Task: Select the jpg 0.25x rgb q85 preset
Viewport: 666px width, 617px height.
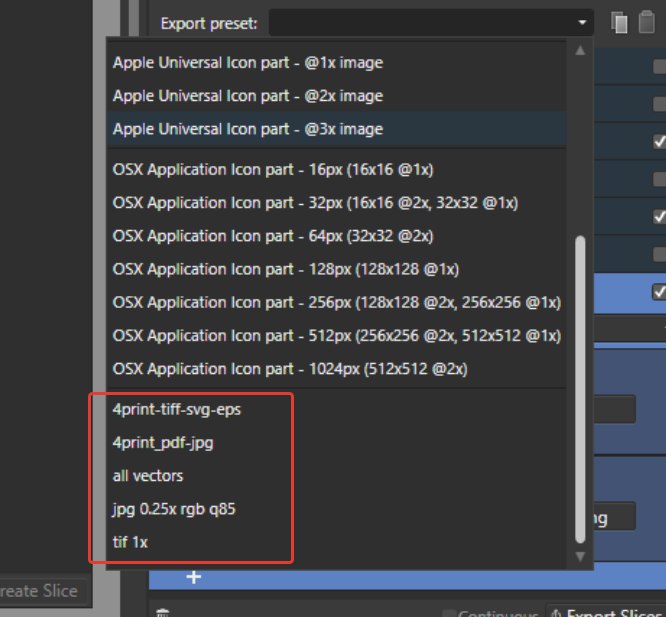Action: tap(336, 509)
